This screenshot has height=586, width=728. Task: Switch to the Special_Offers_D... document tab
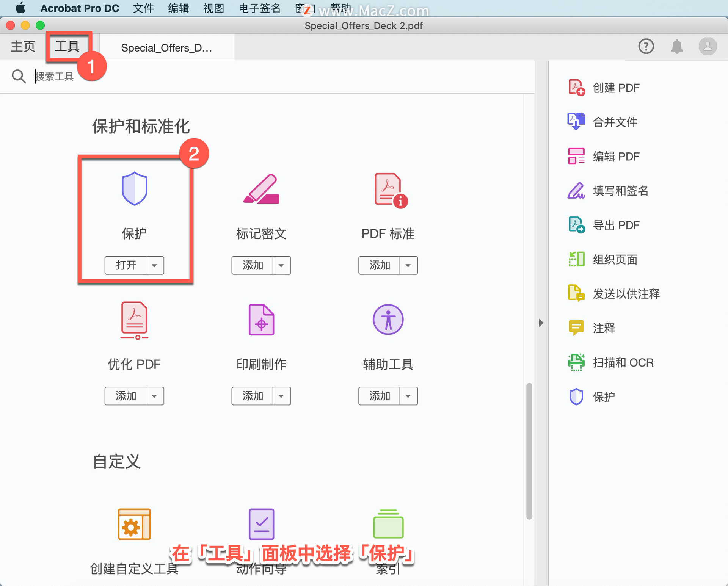pyautogui.click(x=166, y=48)
